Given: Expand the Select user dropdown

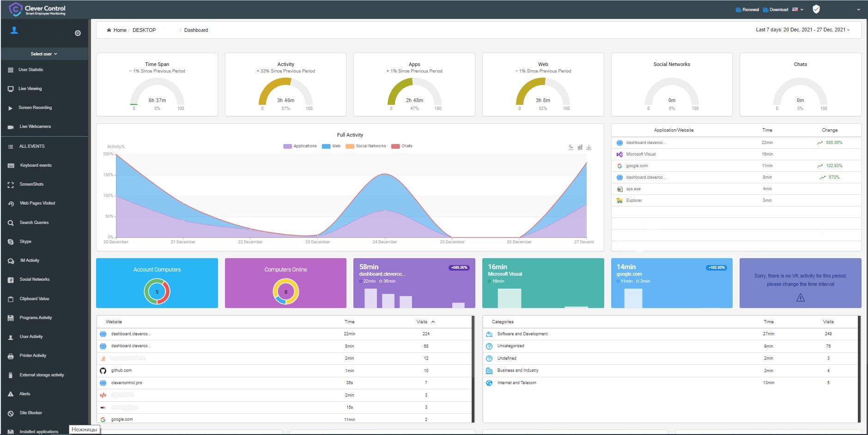Looking at the screenshot, I should [44, 54].
